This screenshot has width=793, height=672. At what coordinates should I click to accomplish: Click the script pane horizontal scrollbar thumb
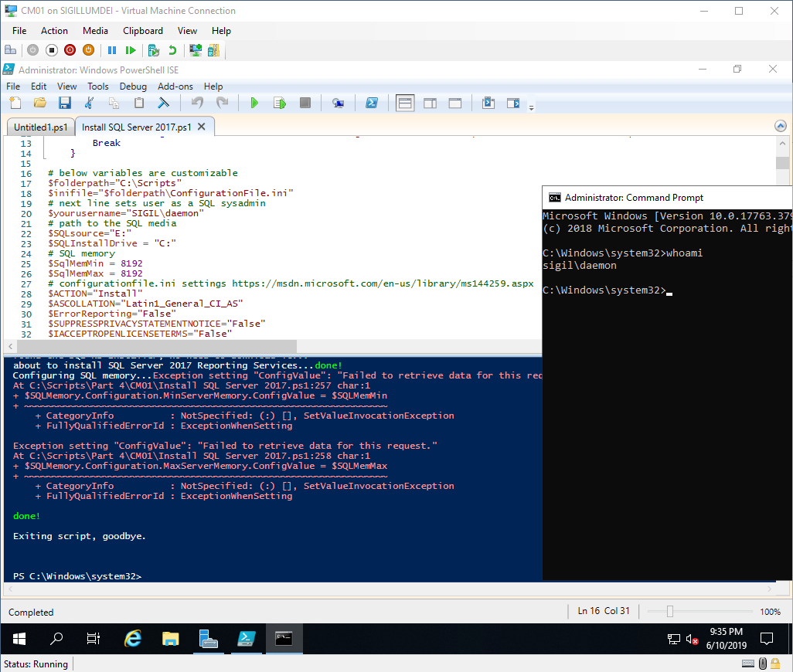(x=157, y=347)
